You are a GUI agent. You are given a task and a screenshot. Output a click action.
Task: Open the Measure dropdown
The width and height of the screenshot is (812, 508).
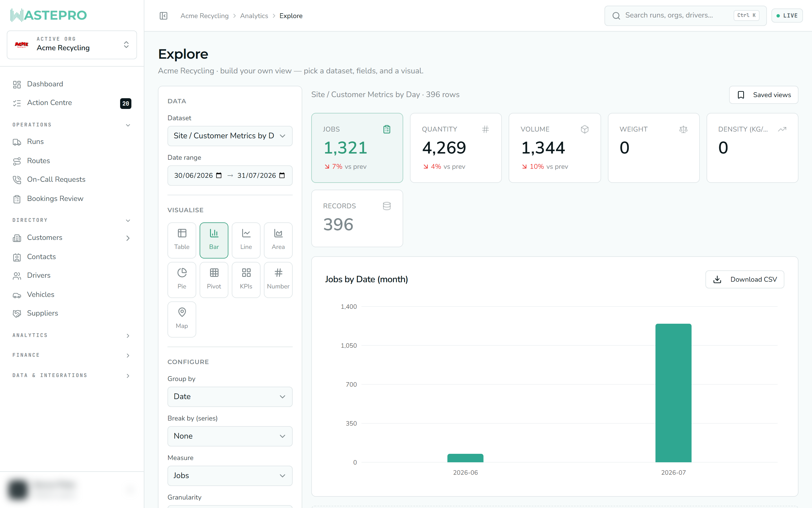coord(230,476)
